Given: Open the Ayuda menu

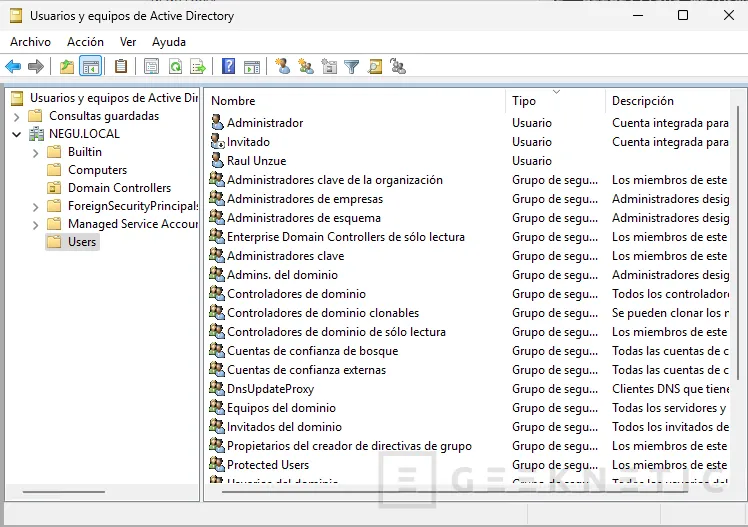Looking at the screenshot, I should [x=169, y=42].
